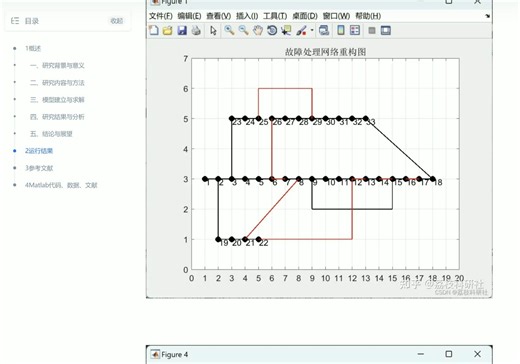520x364 pixels.
Task: Click node label 23 in the plot
Action: tap(237, 122)
